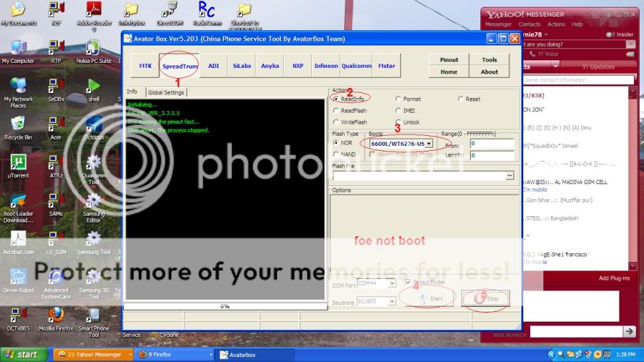Expand the Baudrate dropdown
The height and width of the screenshot is (362, 644).
[392, 302]
